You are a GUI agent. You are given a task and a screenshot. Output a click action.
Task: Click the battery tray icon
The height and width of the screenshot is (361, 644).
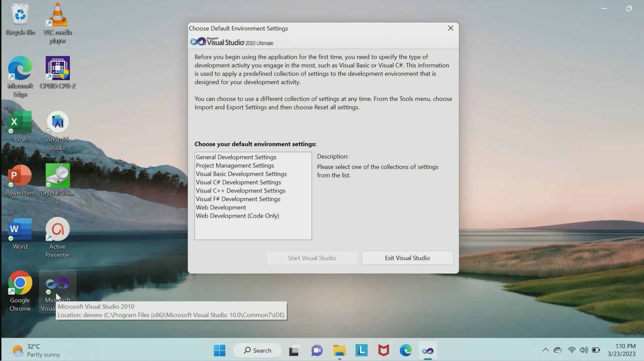tap(596, 350)
